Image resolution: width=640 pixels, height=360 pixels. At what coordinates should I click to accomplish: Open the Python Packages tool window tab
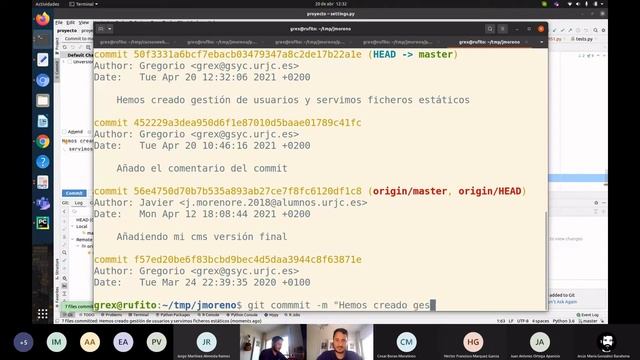coord(173,315)
